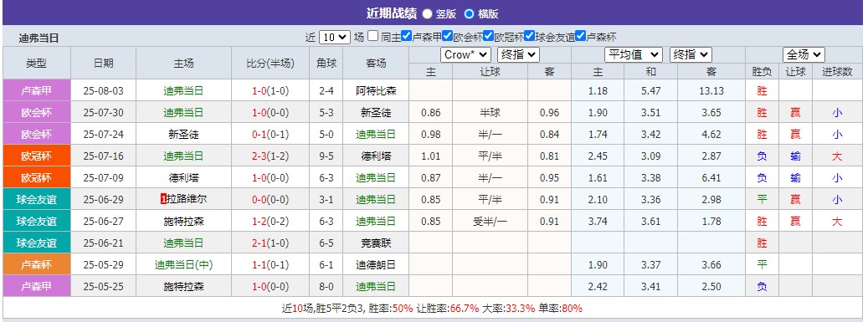The image size is (868, 322).
Task: Click the corner count 9-5
Action: (x=326, y=156)
